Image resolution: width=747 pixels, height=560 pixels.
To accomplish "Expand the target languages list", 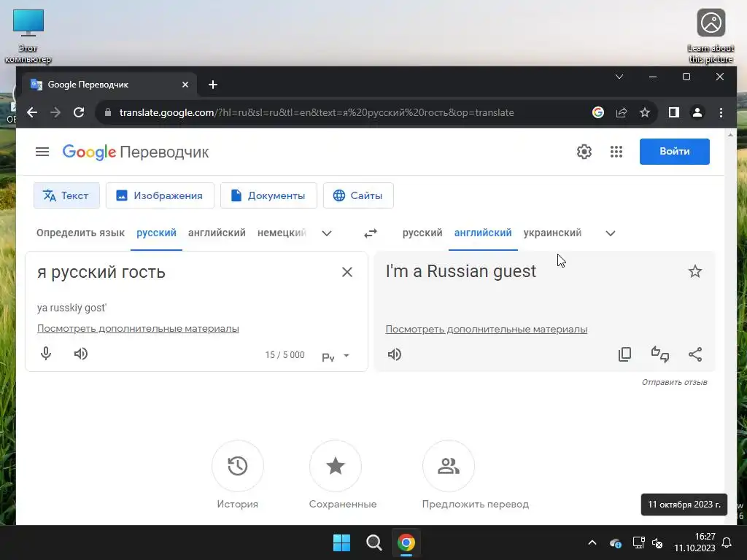I will click(611, 233).
